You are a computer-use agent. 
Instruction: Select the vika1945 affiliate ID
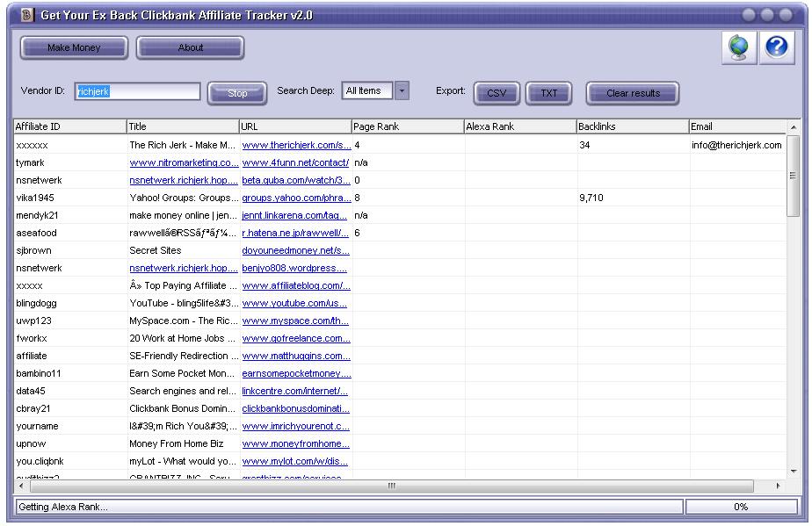34,198
